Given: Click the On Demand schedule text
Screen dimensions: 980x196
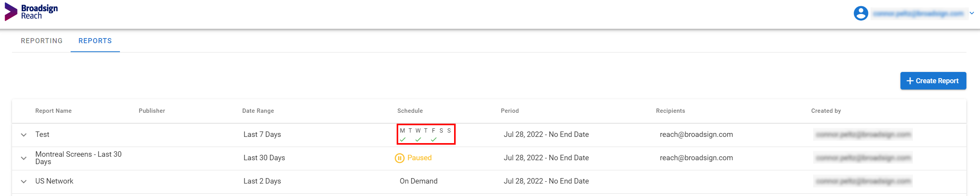Looking at the screenshot, I should pyautogui.click(x=418, y=181).
